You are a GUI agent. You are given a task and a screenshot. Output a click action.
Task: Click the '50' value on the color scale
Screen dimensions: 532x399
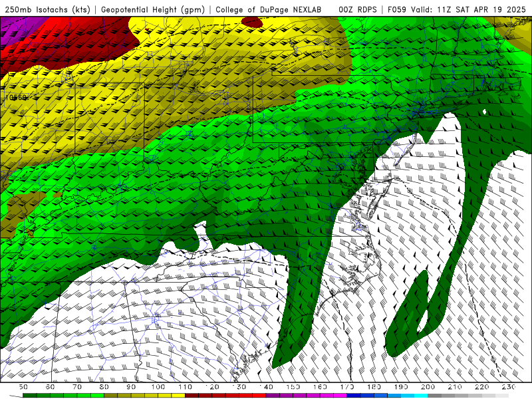point(23,387)
